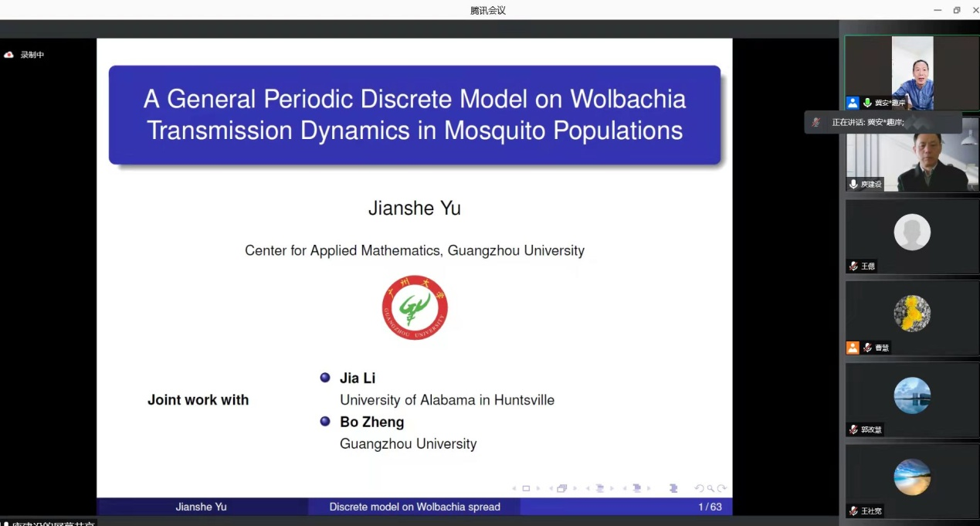
Task: Click the beamer search magnifier icon
Action: point(710,488)
